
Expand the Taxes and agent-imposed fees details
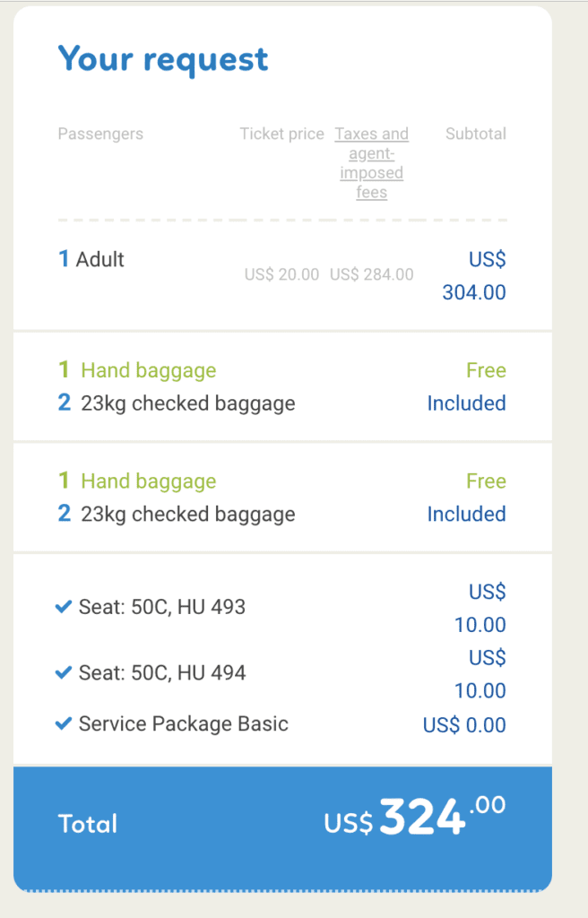(x=371, y=162)
